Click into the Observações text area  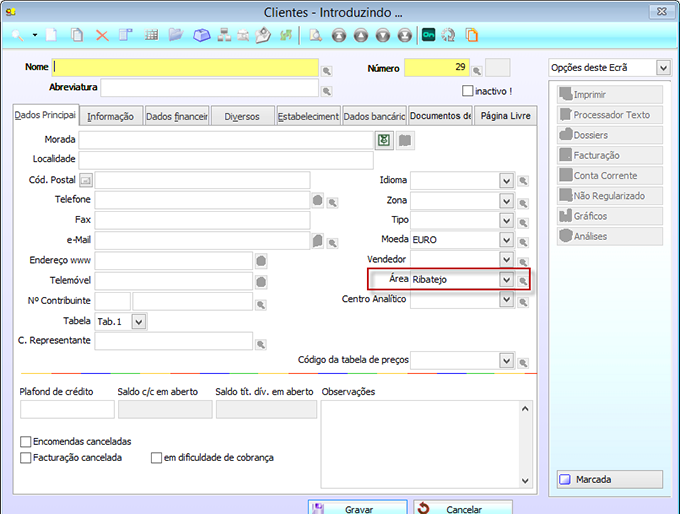pyautogui.click(x=420, y=445)
